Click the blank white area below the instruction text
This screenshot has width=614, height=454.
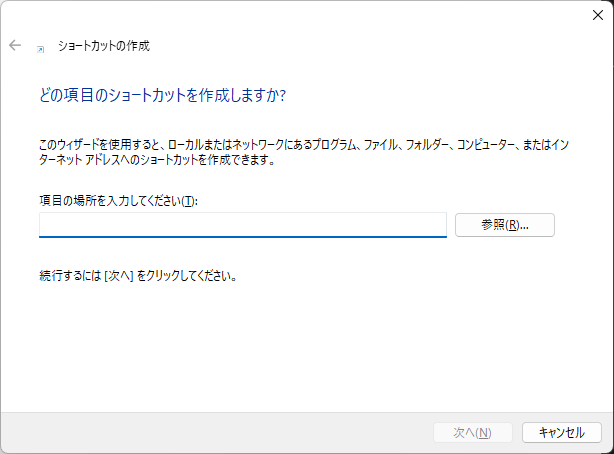(x=300, y=350)
